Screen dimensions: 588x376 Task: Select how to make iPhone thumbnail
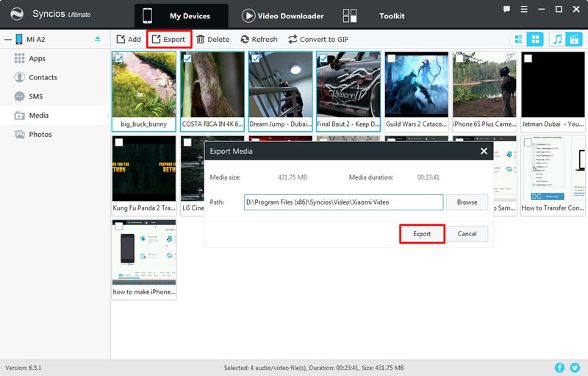click(x=144, y=252)
